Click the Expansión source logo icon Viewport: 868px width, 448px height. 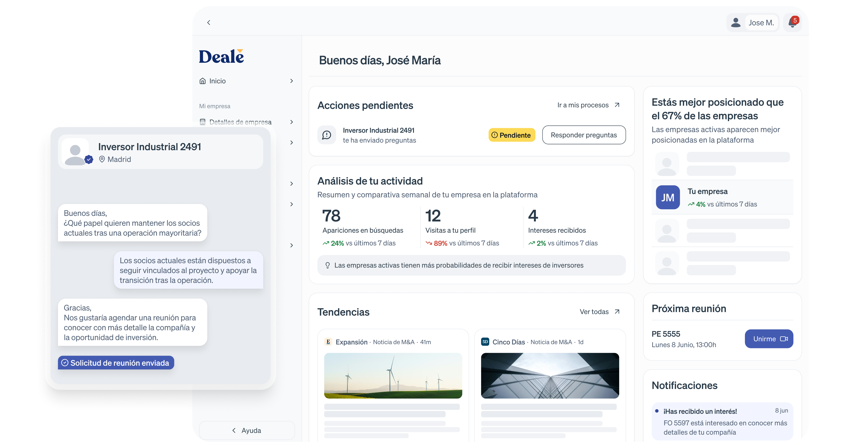[328, 342]
